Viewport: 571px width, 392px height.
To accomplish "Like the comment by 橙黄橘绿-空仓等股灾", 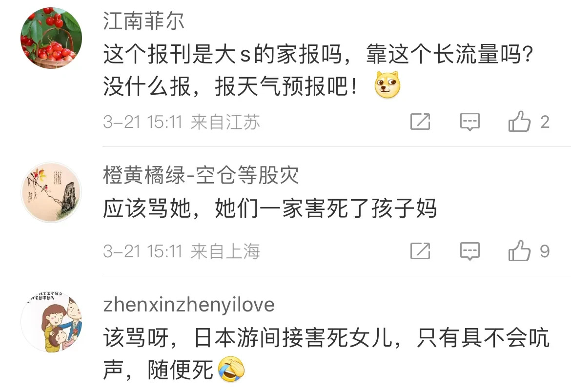I will (x=519, y=250).
